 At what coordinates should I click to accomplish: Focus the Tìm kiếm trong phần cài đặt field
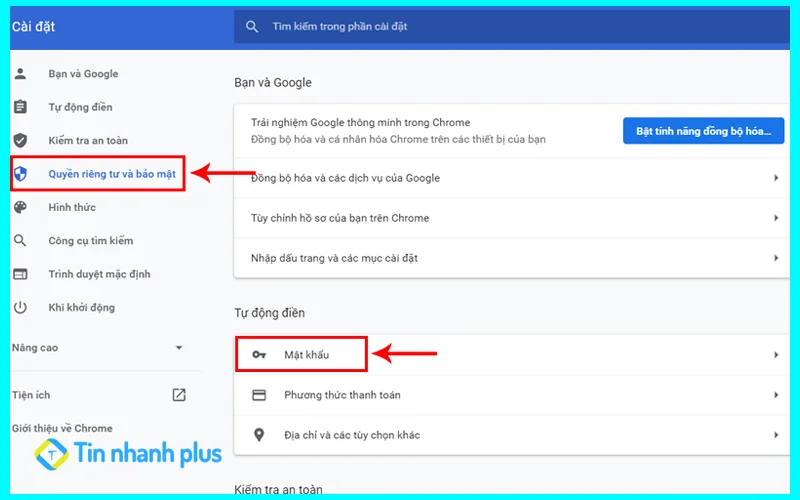pyautogui.click(x=512, y=27)
